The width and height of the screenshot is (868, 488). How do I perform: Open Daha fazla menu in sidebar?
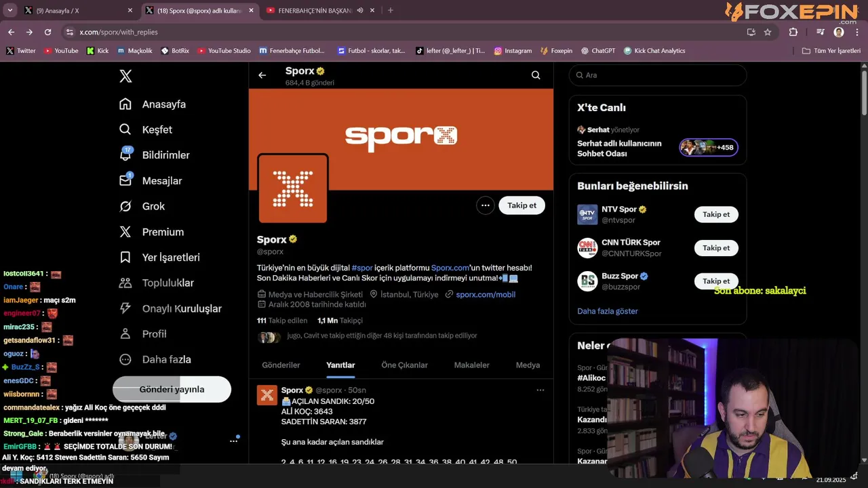click(x=155, y=359)
